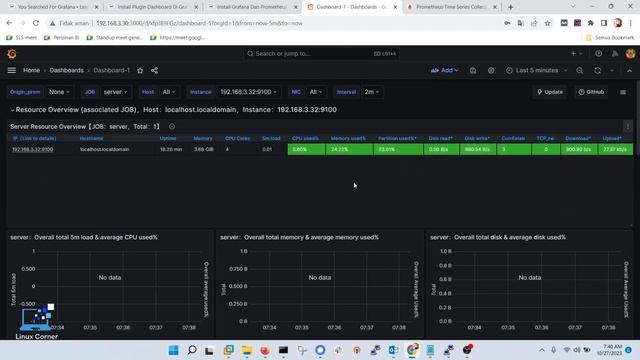Click the total disk panel title

[x=498, y=237]
